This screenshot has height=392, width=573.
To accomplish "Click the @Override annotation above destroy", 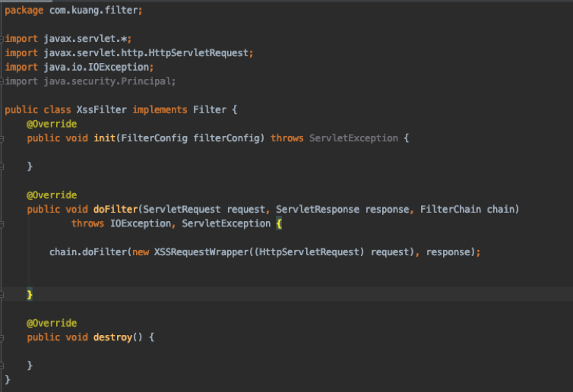I will 52,324.
